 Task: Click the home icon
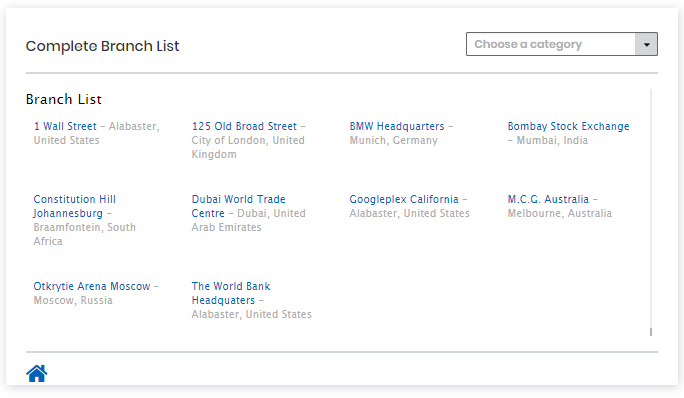[x=37, y=373]
